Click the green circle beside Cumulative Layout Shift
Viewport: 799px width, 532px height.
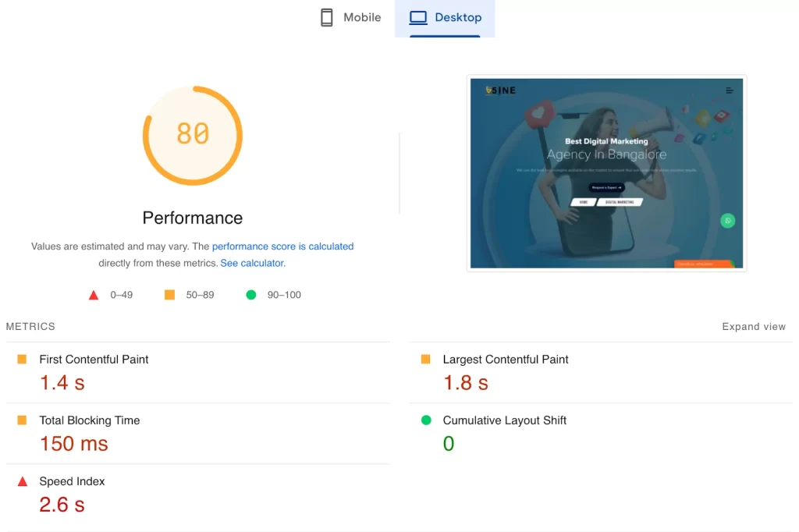425,420
